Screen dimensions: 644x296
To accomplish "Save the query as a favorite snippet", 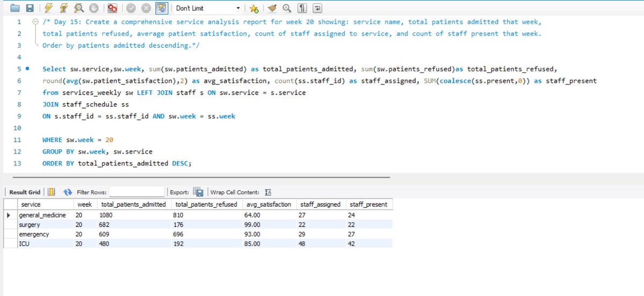I will click(254, 8).
